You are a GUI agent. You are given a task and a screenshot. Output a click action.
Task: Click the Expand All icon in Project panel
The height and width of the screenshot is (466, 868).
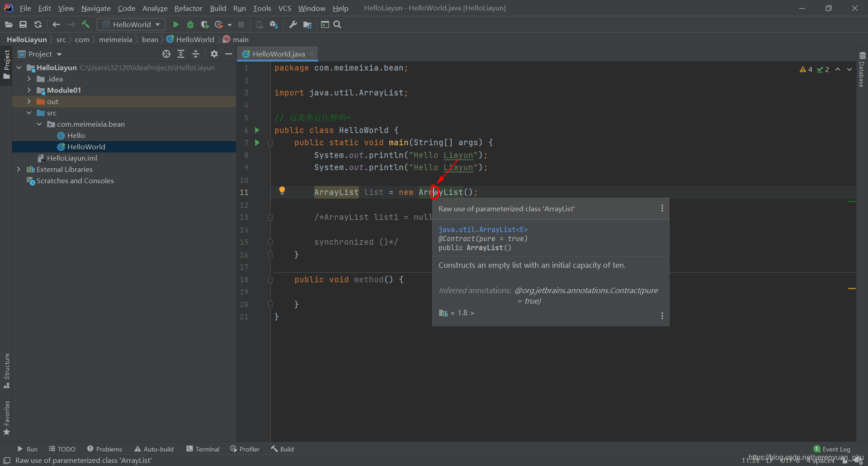tap(181, 54)
